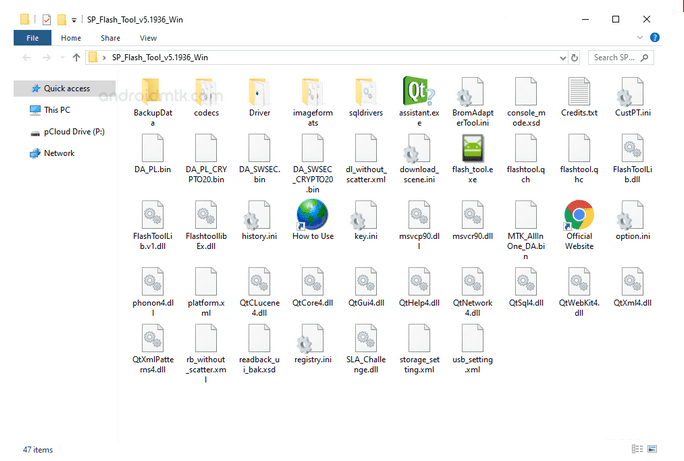This screenshot has width=684, height=461.
Task: Go forward in folder history
Action: [46, 57]
